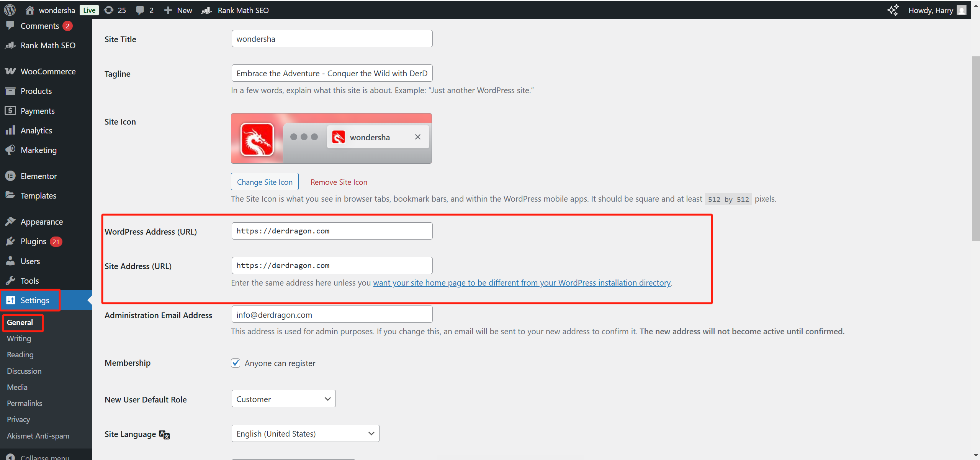Open the Analytics sidebar item
Viewport: 980px width, 460px height.
click(36, 130)
